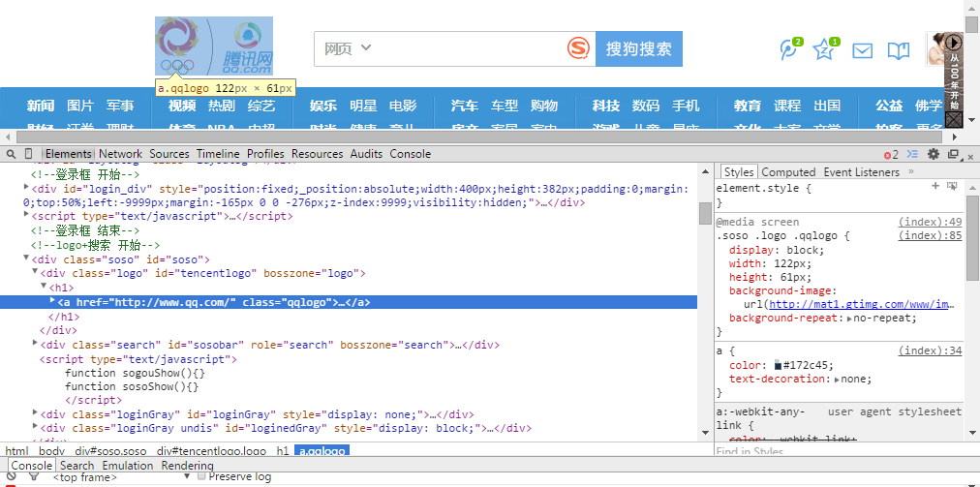Select the Emulation drawer tab
The width and height of the screenshot is (980, 487).
128,466
